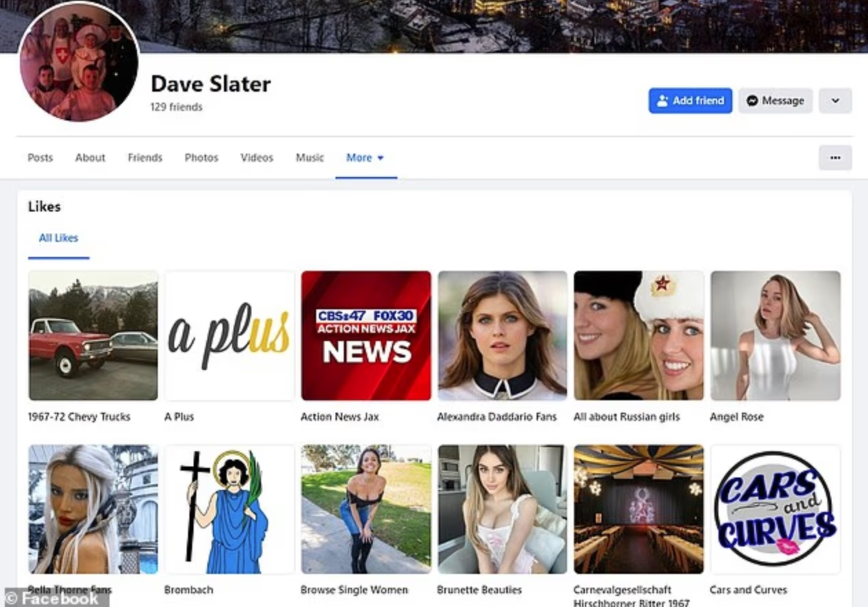Screen dimensions: 868x607
Task: Click the Cars and Curves logo
Action: [x=775, y=508]
